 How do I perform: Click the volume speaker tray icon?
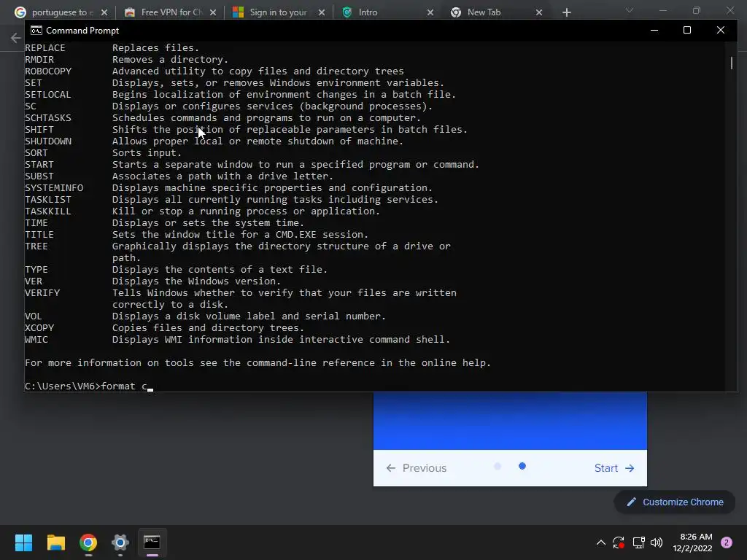point(657,542)
